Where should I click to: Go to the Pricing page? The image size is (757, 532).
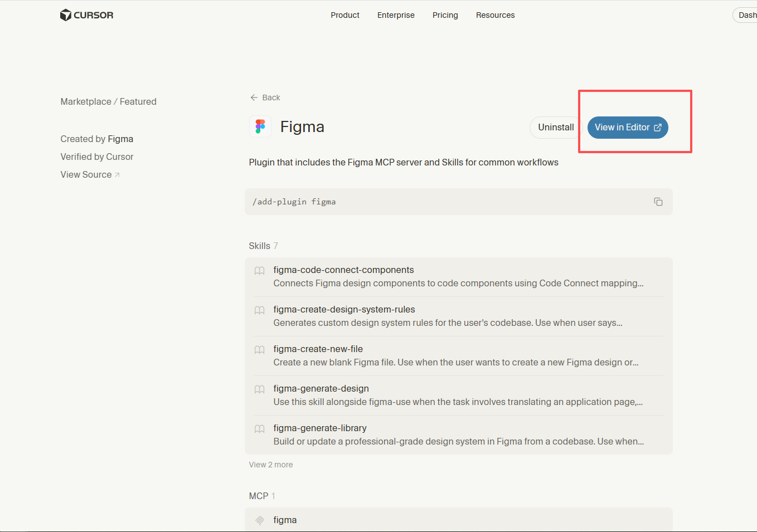pos(445,15)
